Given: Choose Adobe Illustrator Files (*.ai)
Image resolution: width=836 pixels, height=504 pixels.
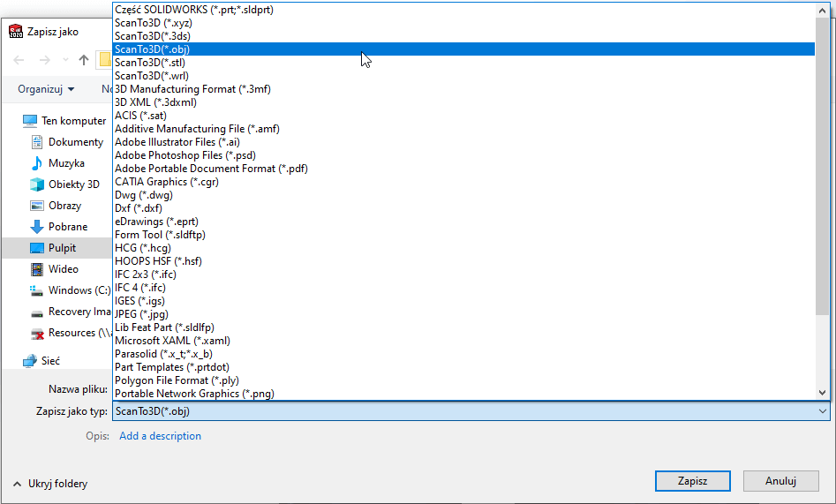Looking at the screenshot, I should pos(463,142).
